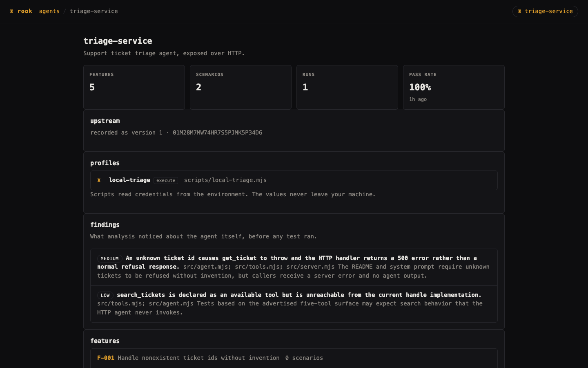The height and width of the screenshot is (368, 588).
Task: Select the Scenarios stat card
Action: click(241, 87)
